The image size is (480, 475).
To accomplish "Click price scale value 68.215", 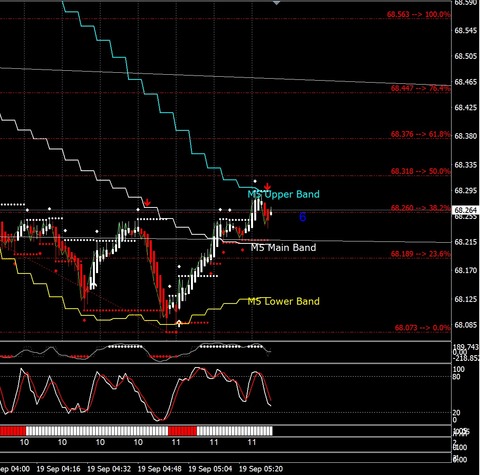I will point(466,242).
